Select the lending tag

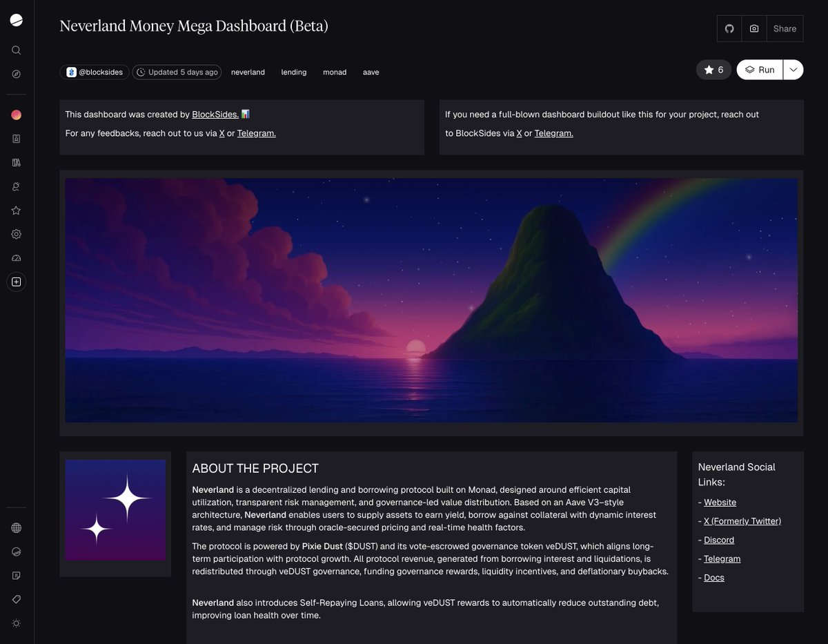294,72
